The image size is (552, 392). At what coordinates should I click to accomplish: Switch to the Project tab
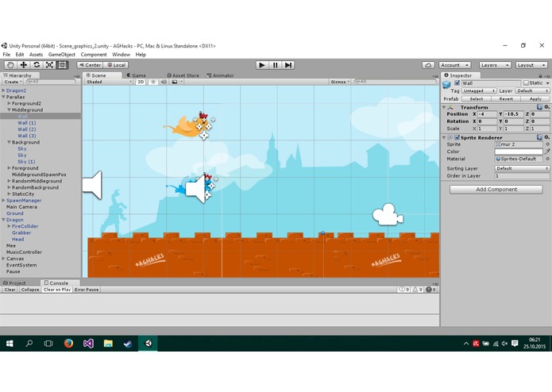[x=15, y=283]
